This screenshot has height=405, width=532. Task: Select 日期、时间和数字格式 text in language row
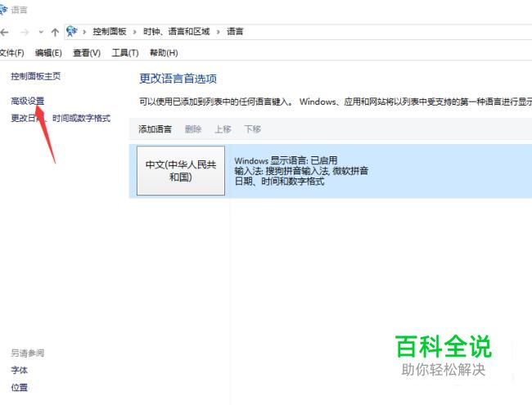279,181
